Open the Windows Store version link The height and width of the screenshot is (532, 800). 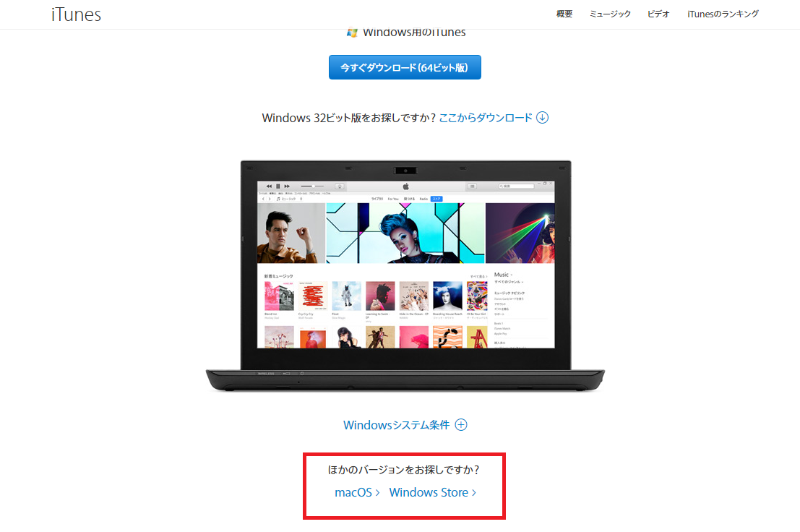click(x=433, y=492)
